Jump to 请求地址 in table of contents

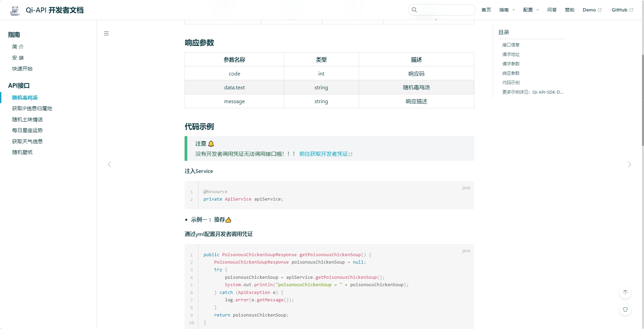click(511, 54)
